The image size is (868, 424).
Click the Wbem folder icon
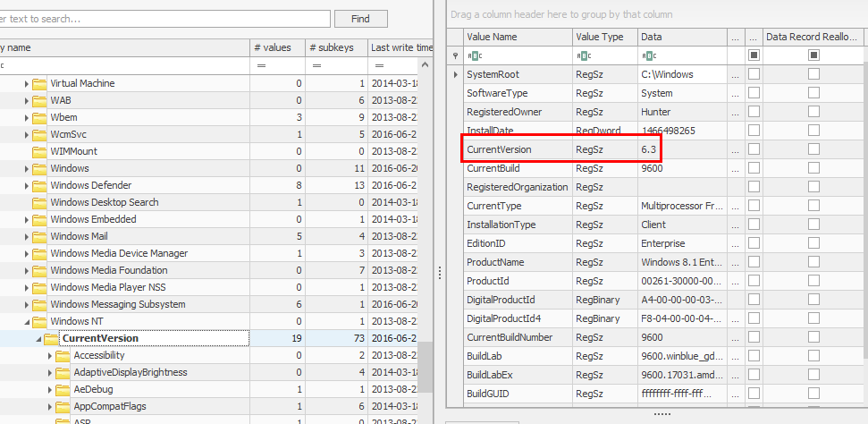(x=39, y=117)
